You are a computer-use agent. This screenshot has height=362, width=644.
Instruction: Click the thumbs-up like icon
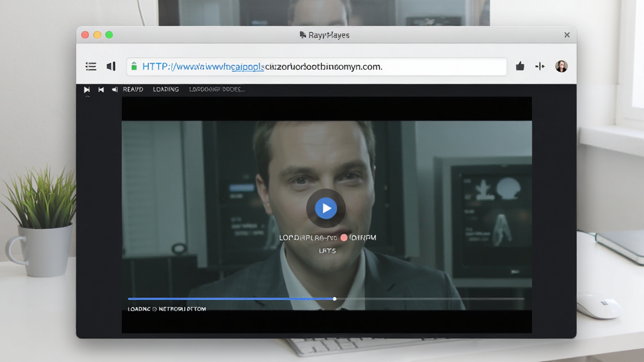520,66
